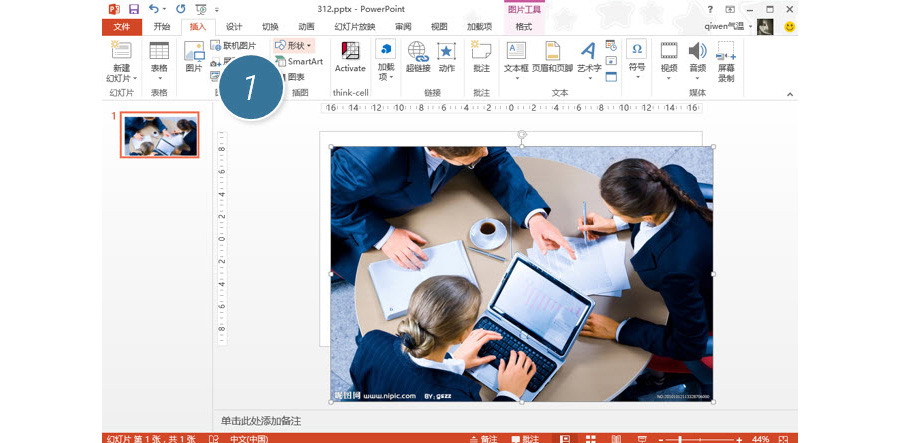Toggle 批注 comments pane in status bar

(524, 438)
